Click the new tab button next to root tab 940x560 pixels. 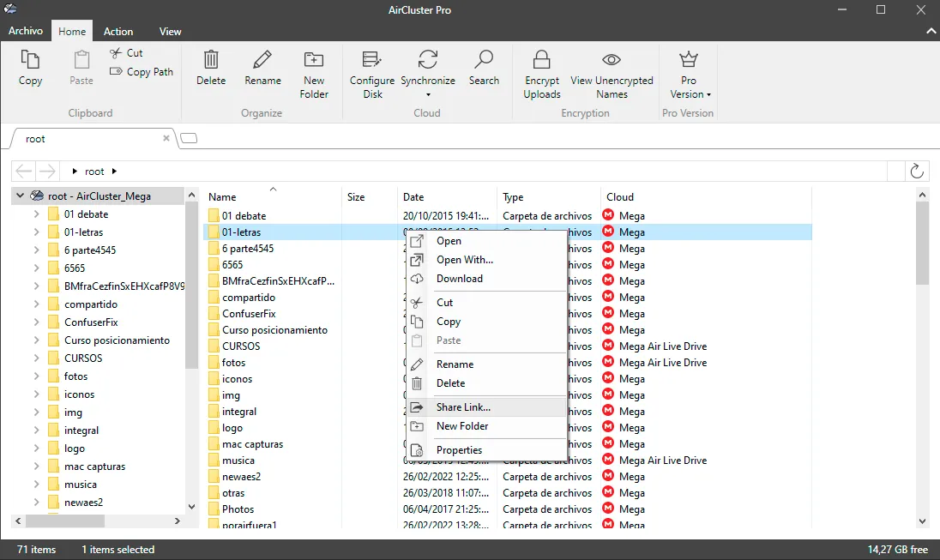(x=189, y=139)
